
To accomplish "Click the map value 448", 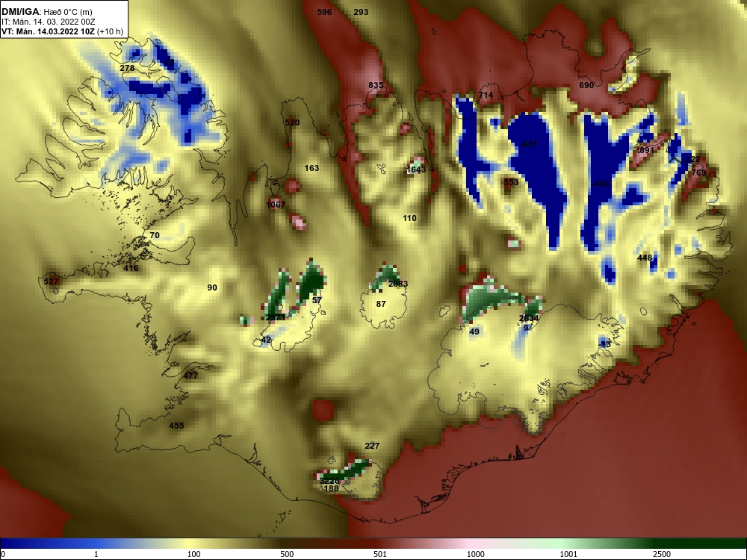I will click(645, 258).
